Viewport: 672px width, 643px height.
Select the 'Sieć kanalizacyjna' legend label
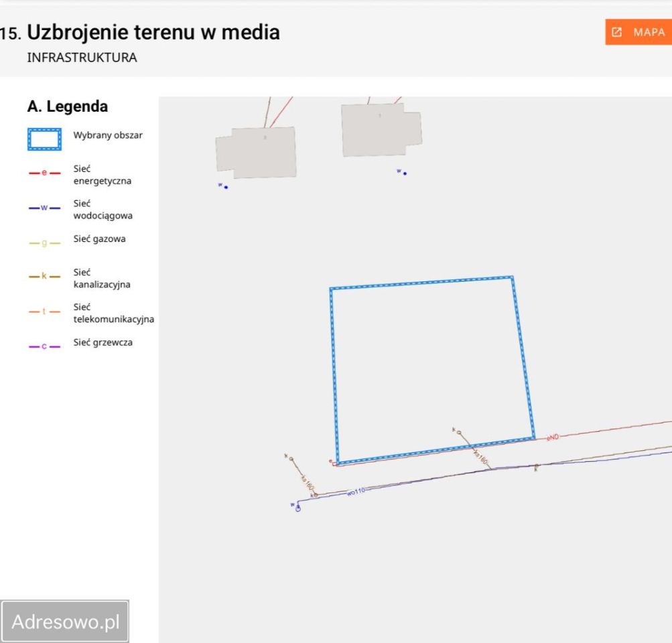click(x=102, y=279)
